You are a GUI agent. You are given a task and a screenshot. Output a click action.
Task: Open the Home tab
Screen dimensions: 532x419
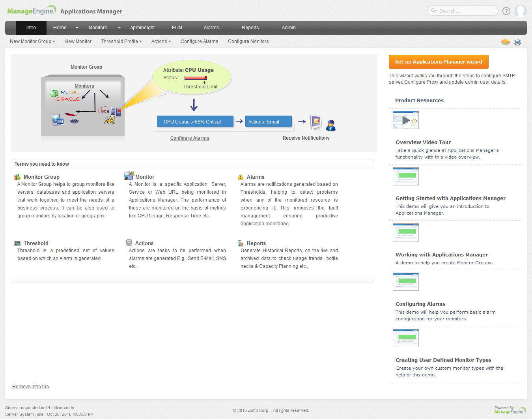(x=60, y=28)
